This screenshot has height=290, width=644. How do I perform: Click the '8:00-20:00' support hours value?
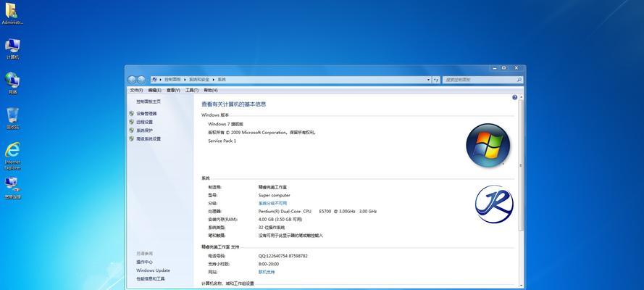click(269, 264)
